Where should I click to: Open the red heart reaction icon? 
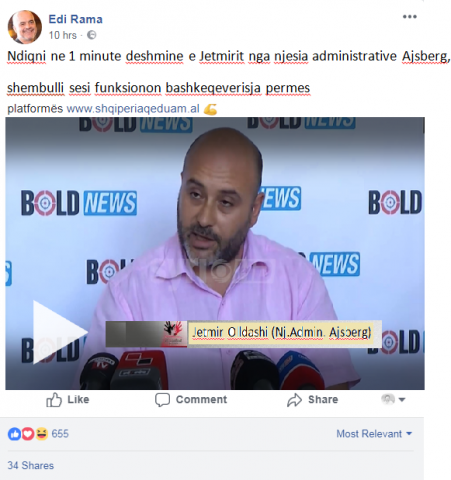pos(28,434)
